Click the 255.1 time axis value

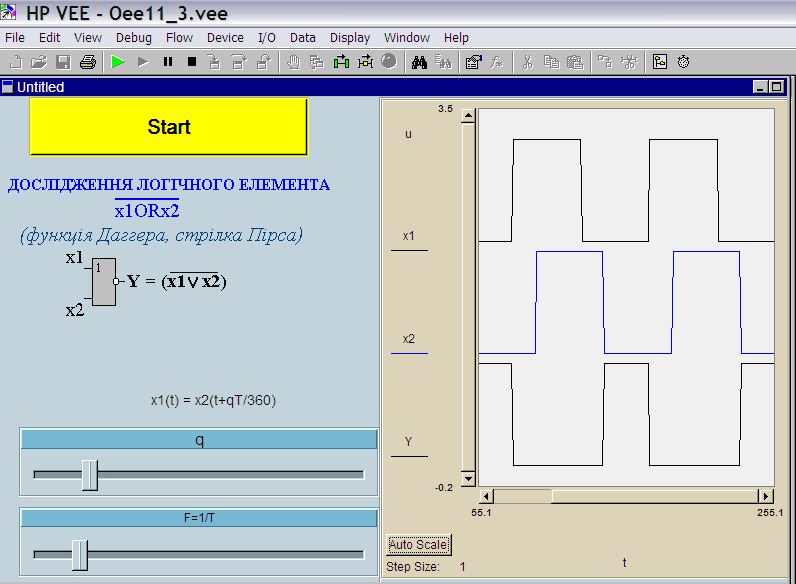pyautogui.click(x=770, y=512)
